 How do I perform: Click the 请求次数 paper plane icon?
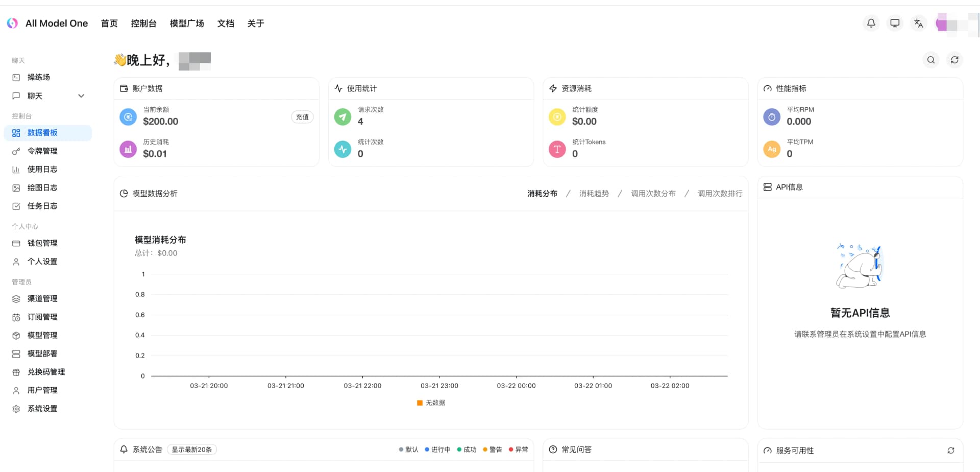point(342,117)
